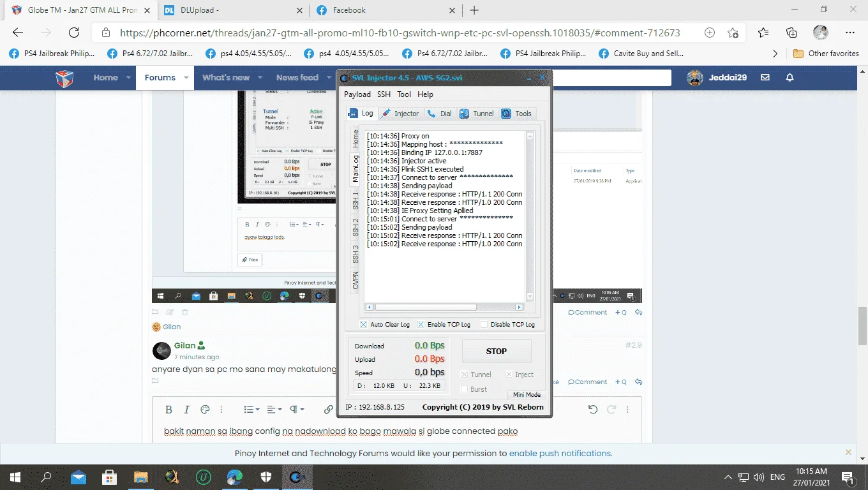Redo in the reply editor
868x490 pixels.
pos(611,410)
